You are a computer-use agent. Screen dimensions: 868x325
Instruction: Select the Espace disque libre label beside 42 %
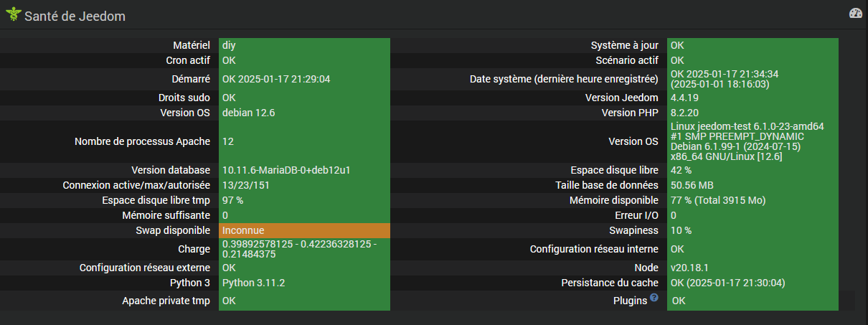(x=615, y=170)
